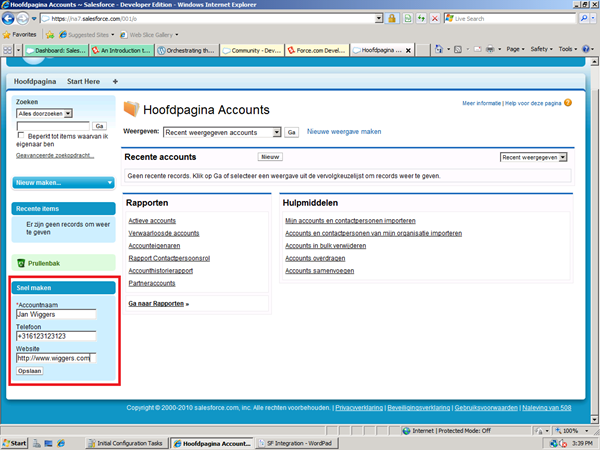Screen dimensions: 600x450
Task: Open 'Nieuwe weergave maken' link
Action: point(344,132)
